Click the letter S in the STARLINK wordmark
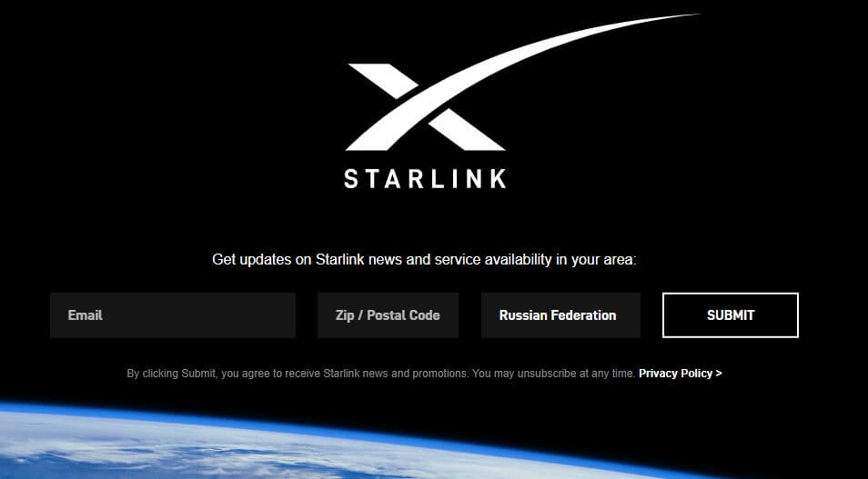The height and width of the screenshot is (479, 868). click(351, 179)
